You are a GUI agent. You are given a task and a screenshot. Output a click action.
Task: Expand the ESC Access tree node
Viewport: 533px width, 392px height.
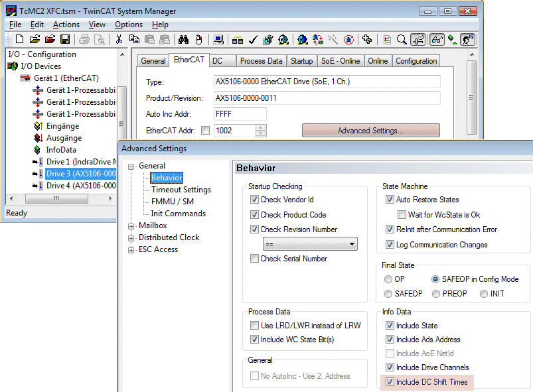pos(131,250)
